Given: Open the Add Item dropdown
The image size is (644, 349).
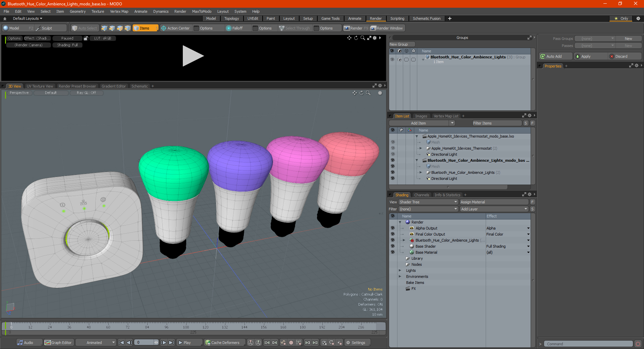Looking at the screenshot, I should coord(452,123).
